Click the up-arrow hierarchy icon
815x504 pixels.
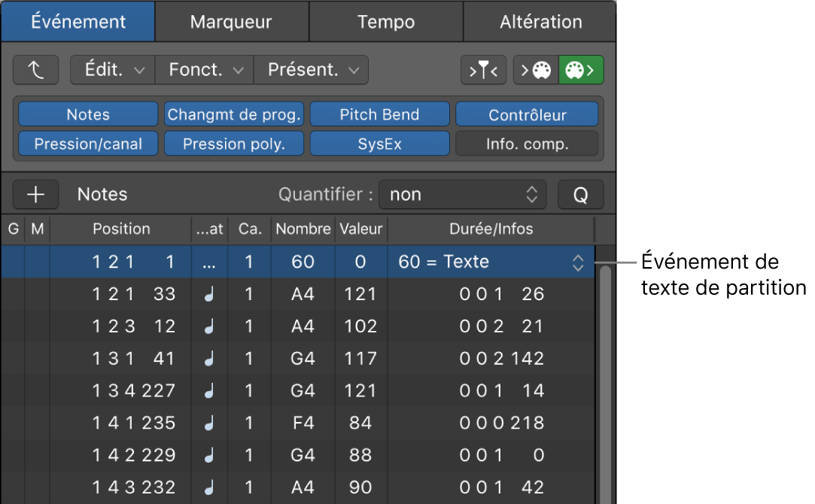(x=35, y=69)
